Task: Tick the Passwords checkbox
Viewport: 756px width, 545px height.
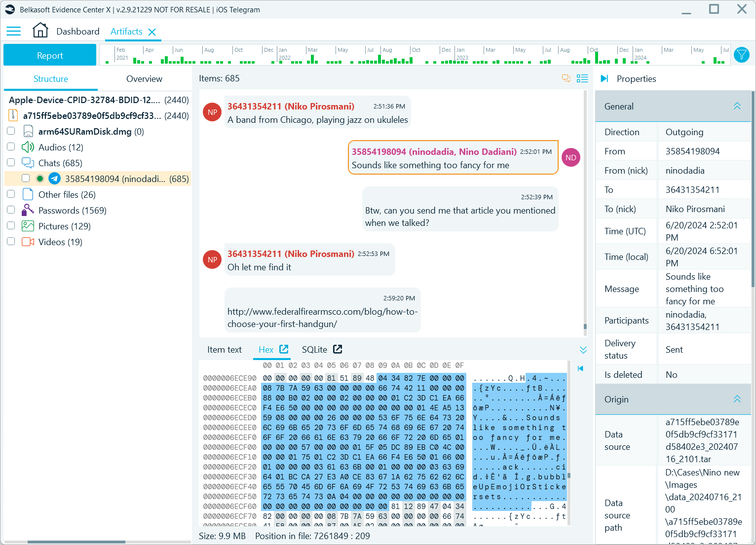Action: [11, 210]
